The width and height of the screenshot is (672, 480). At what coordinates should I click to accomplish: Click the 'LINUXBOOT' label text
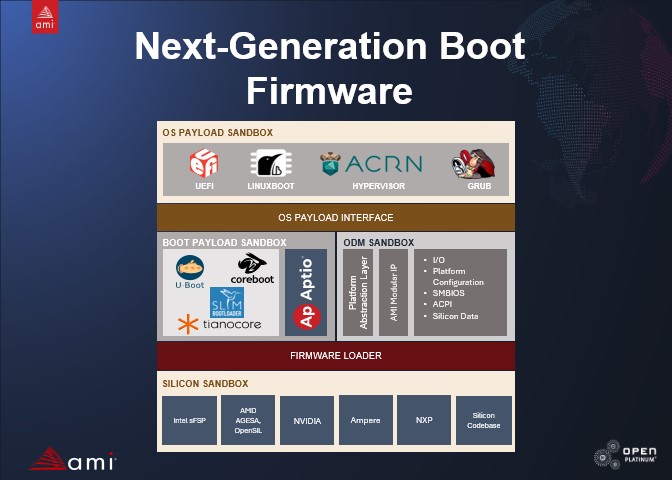[271, 186]
